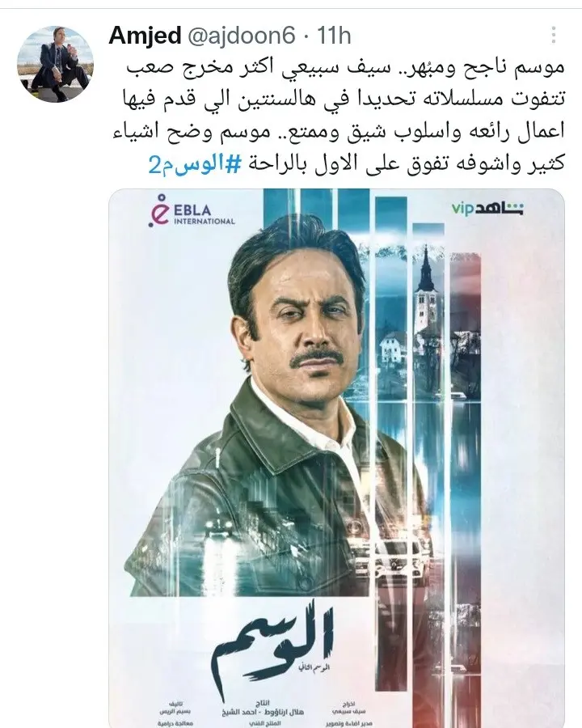Screen dimensions: 582x728
Task: Click the car headlights inside the jacket
Action: (218, 526)
